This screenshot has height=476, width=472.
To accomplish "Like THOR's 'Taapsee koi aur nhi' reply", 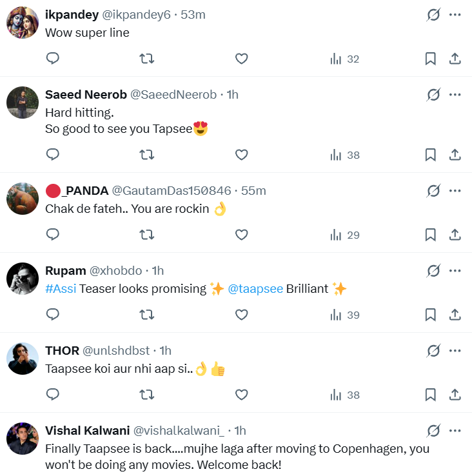I will pos(241,395).
